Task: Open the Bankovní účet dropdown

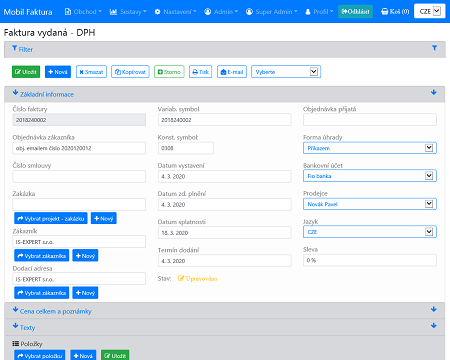Action: tap(370, 176)
